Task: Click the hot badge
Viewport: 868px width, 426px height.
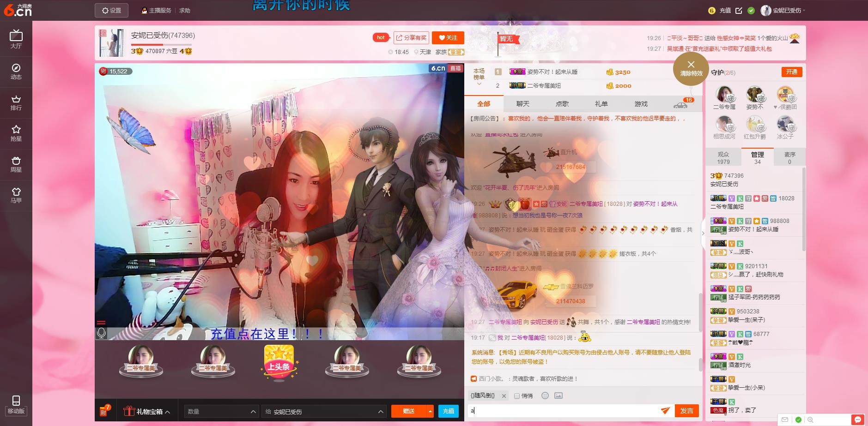Action: coord(381,37)
